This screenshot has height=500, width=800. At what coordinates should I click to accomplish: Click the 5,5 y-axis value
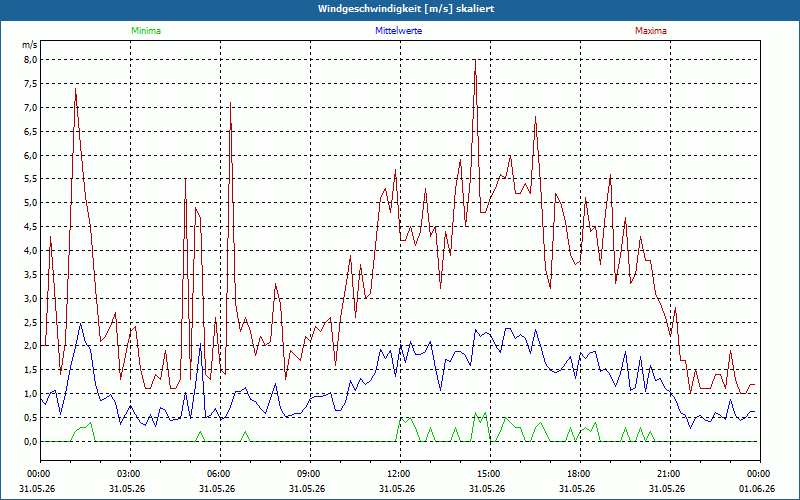30,179
